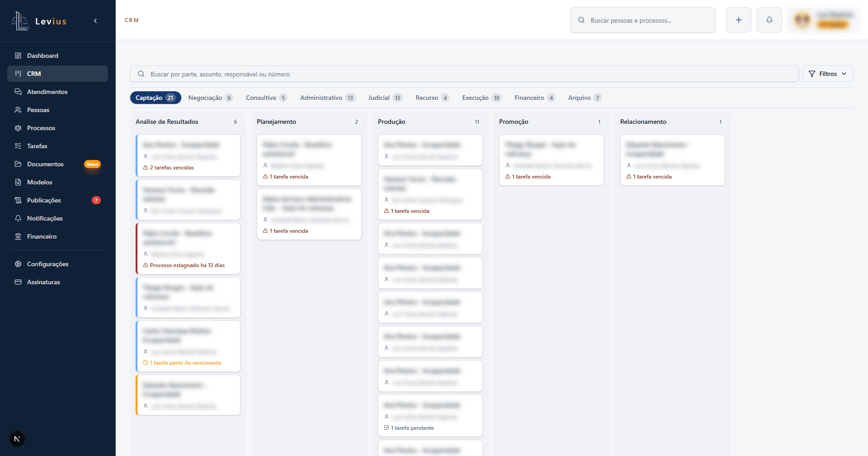The height and width of the screenshot is (456, 868).
Task: Click the Next.js N button at bottom
Action: click(x=17, y=439)
